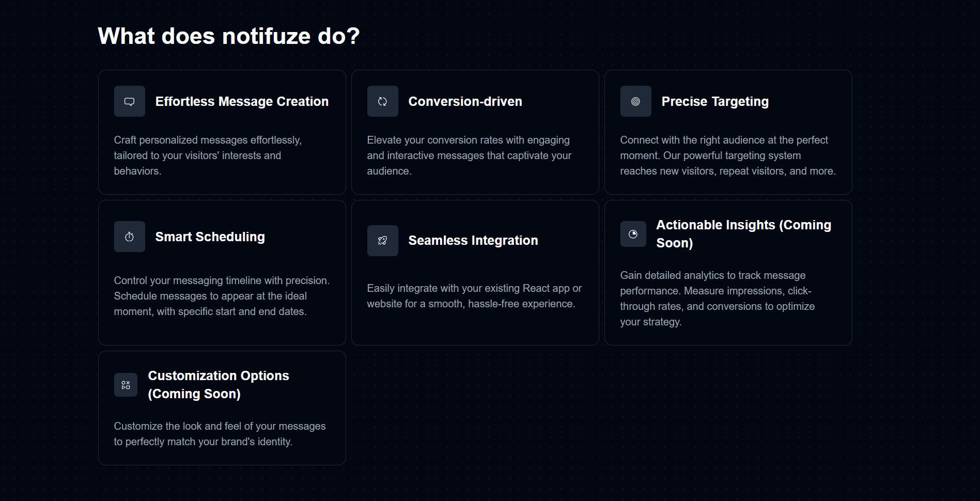Viewport: 980px width, 501px height.
Task: Select the Seamless Integration heading
Action: (x=473, y=241)
